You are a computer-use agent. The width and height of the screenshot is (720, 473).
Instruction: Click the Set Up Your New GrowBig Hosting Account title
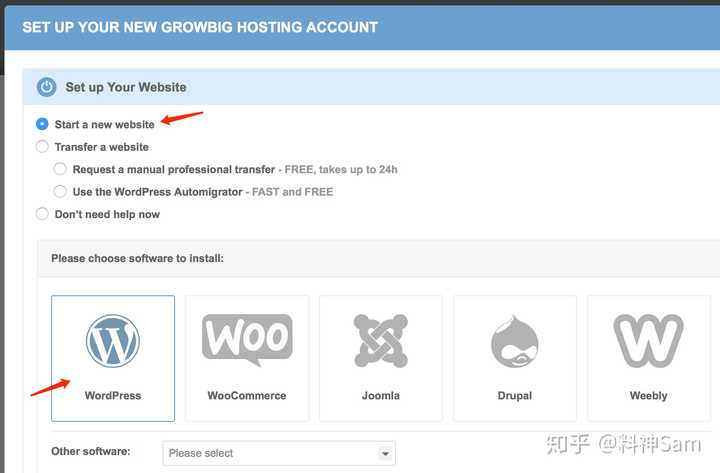coord(200,27)
